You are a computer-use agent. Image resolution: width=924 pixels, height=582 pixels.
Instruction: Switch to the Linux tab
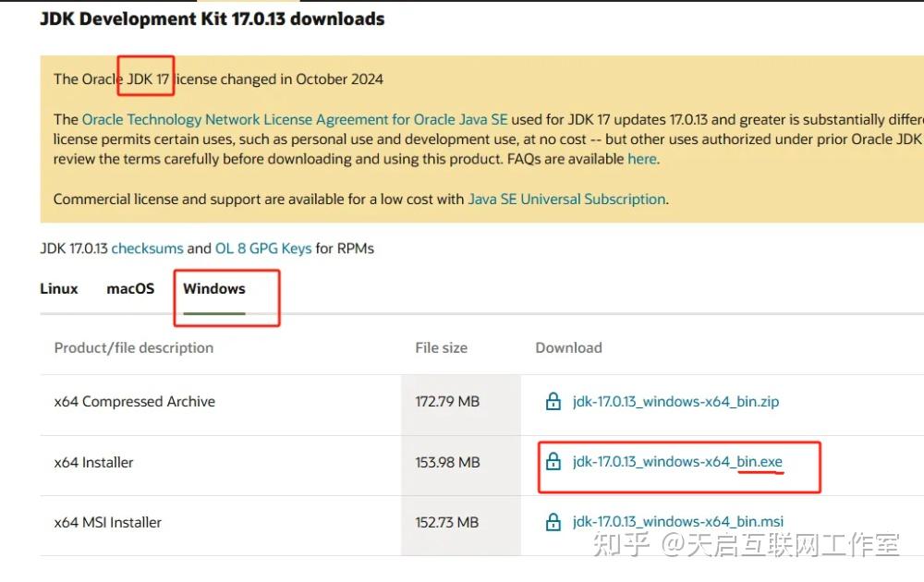(59, 288)
